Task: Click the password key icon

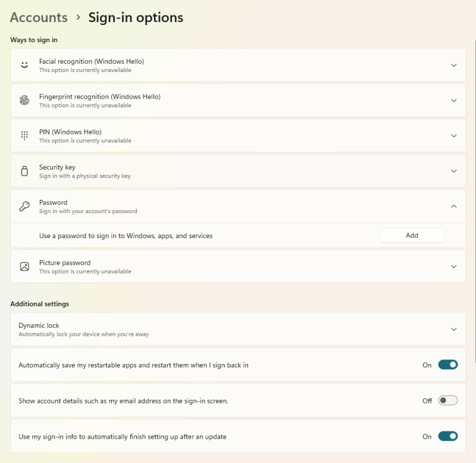Action: tap(24, 207)
